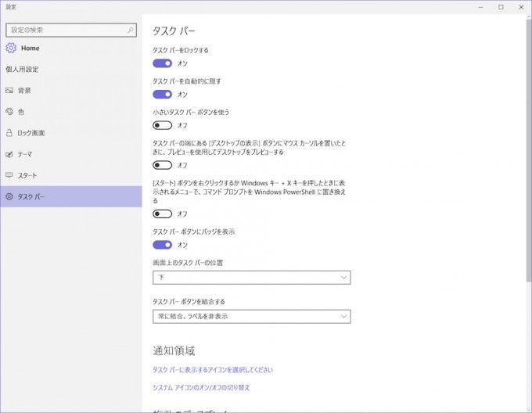
Task: Minimize the 設定 window
Action: 481,7
